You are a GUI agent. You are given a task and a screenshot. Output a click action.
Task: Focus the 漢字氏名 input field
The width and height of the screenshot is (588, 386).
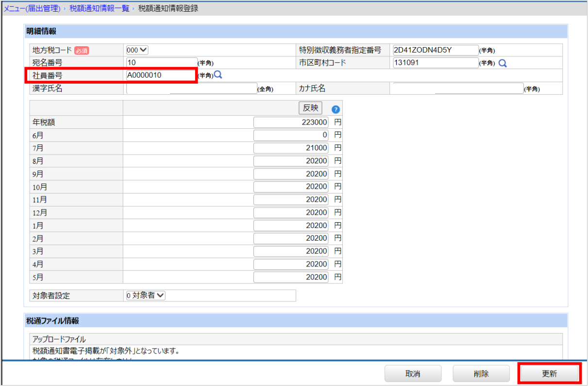tap(191, 88)
